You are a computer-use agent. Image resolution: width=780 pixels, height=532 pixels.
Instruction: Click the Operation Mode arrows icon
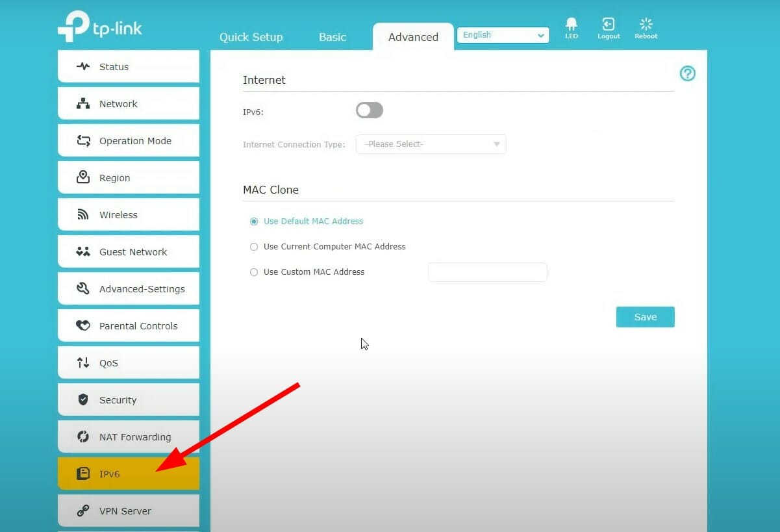click(83, 140)
